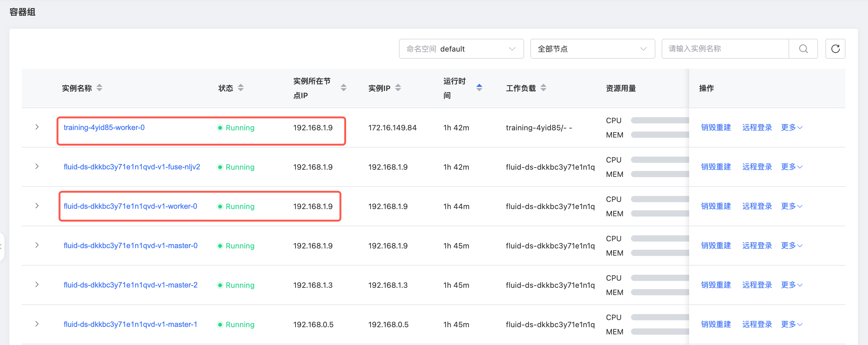Click destroy and rebuild for fuse-nljv2 row
The height and width of the screenshot is (345, 868).
coord(716,167)
